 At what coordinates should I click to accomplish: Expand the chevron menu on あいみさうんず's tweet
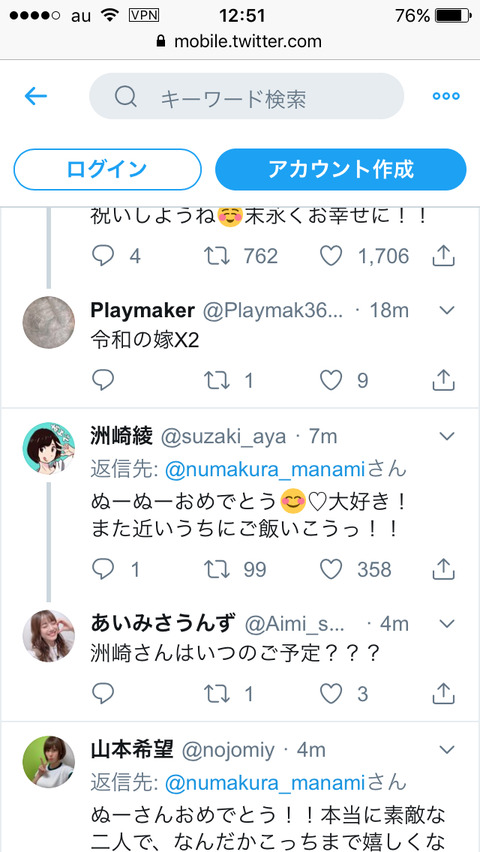click(446, 624)
